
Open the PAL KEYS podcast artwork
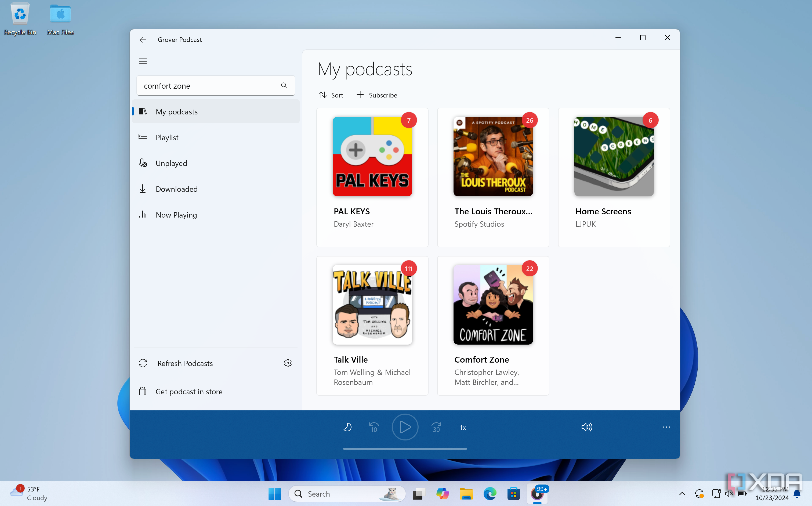372,156
